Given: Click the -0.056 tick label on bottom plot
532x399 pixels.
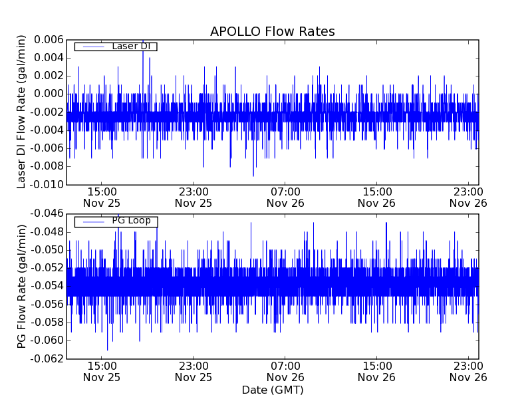Looking at the screenshot, I should point(47,305).
